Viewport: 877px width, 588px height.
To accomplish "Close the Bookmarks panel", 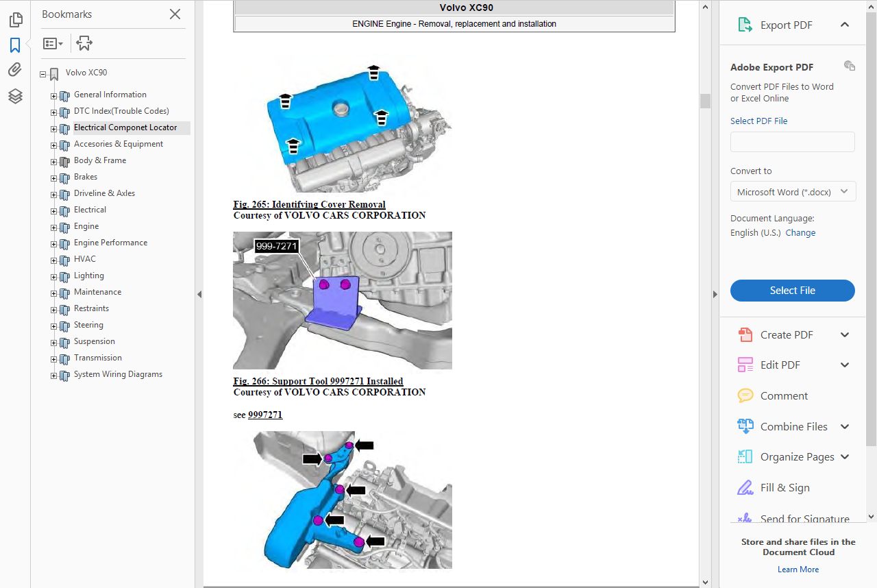I will click(175, 14).
